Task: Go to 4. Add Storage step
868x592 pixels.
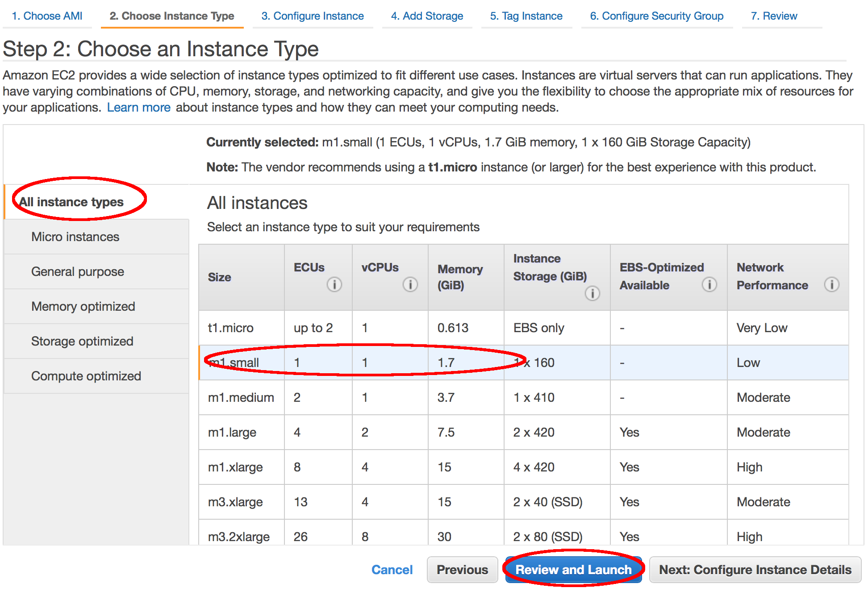Action: tap(427, 16)
